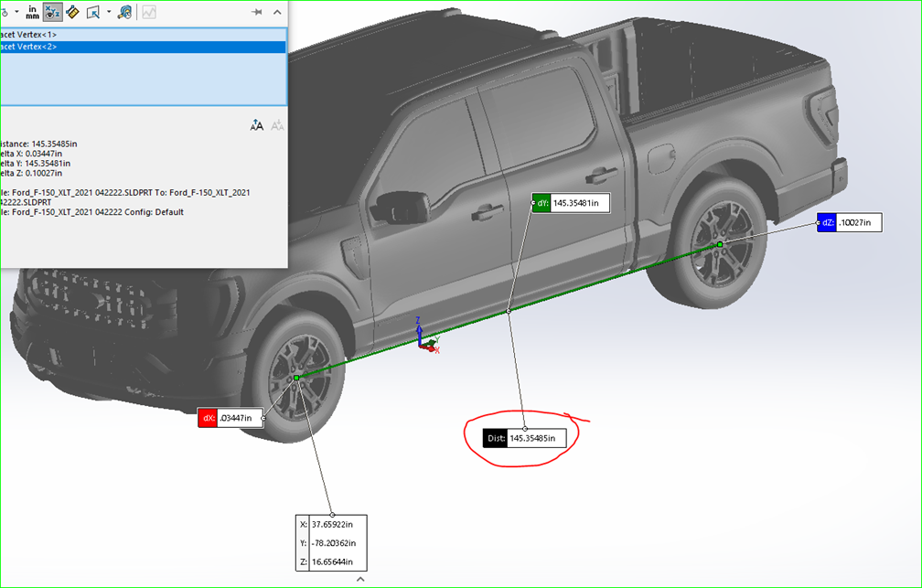Click the front wheel measurement vertex point

coord(297,378)
